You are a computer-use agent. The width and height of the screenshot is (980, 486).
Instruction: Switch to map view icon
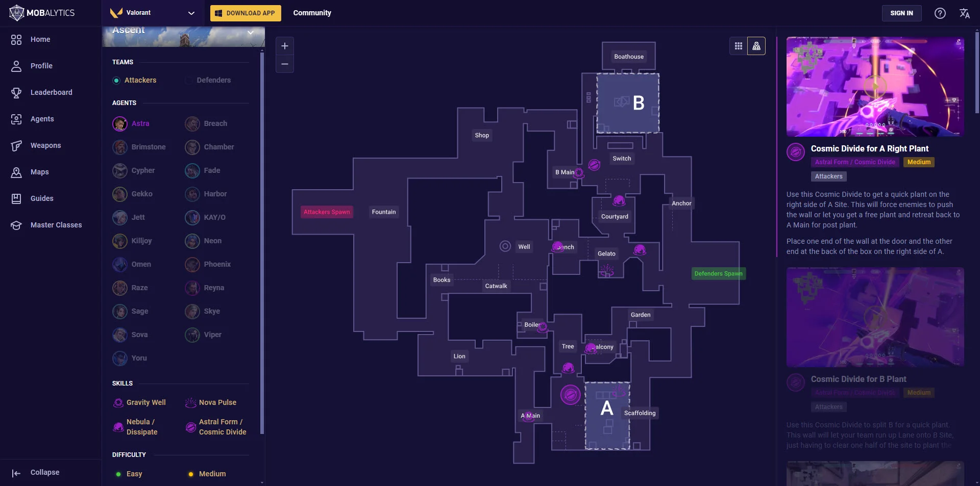(756, 46)
